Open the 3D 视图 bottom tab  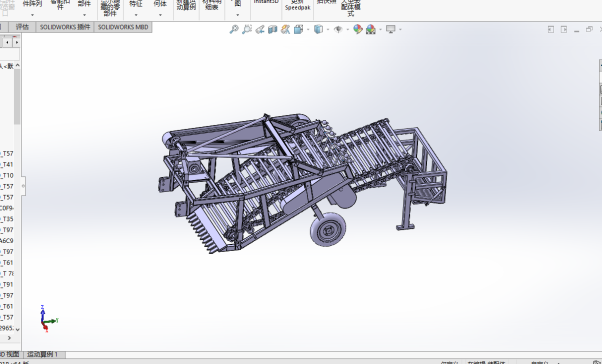pyautogui.click(x=10, y=354)
